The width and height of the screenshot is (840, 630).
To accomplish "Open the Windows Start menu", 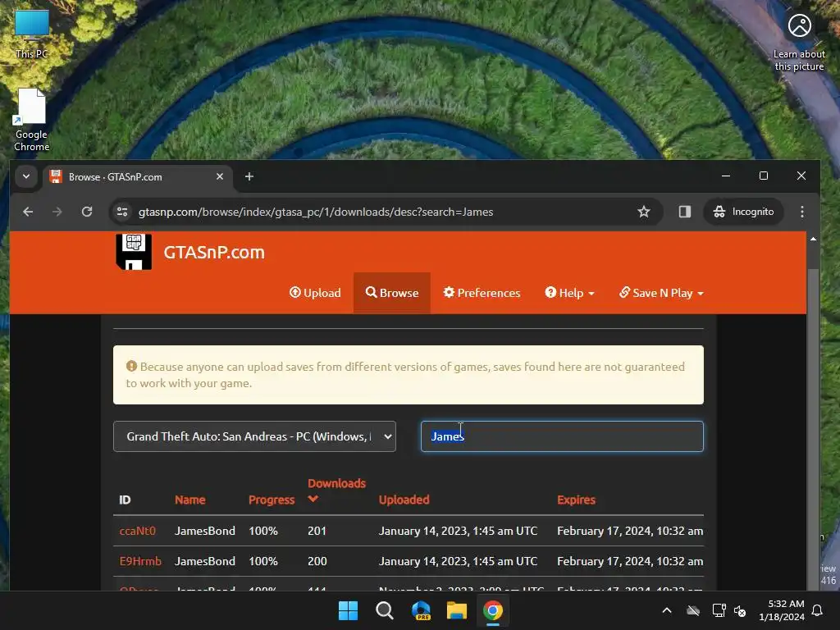I will [x=348, y=610].
